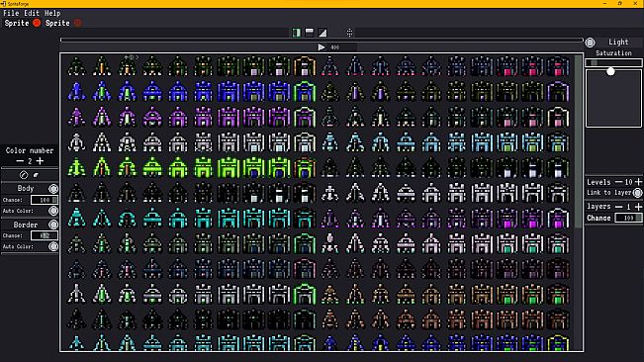This screenshot has height=362, width=644.
Task: Click the long progress bar above the grid
Action: (x=322, y=41)
